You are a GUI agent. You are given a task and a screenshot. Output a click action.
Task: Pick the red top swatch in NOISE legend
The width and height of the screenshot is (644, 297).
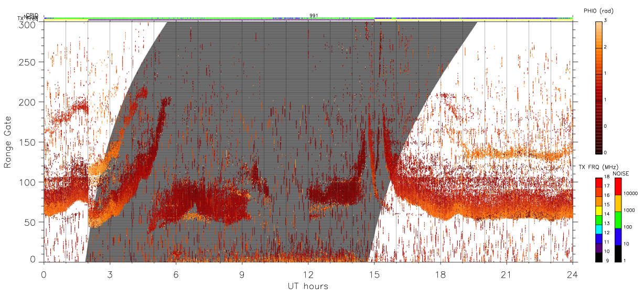tap(618, 186)
